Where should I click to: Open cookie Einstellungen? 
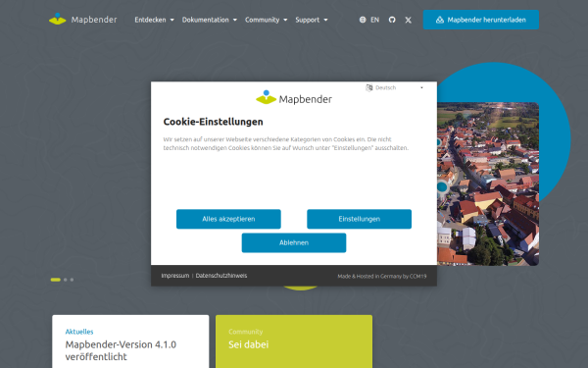(x=359, y=219)
